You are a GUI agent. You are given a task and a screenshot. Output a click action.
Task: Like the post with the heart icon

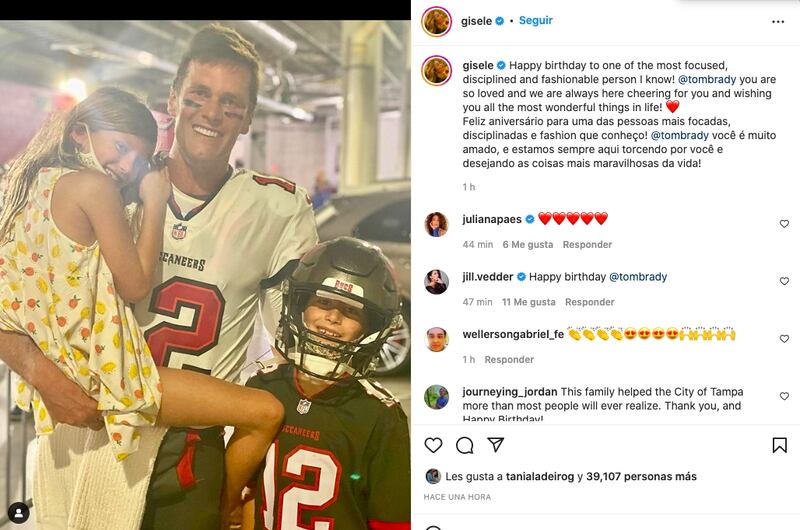(x=433, y=445)
